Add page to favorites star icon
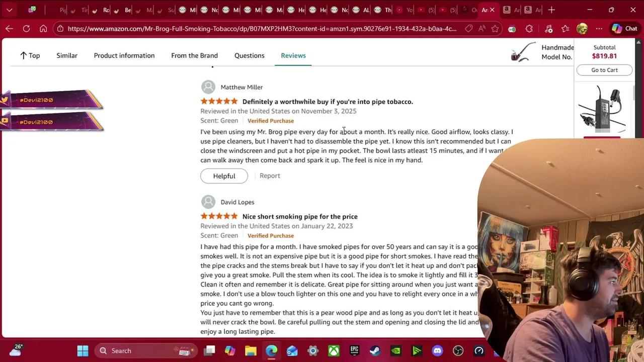This screenshot has width=644, height=362. (x=495, y=29)
